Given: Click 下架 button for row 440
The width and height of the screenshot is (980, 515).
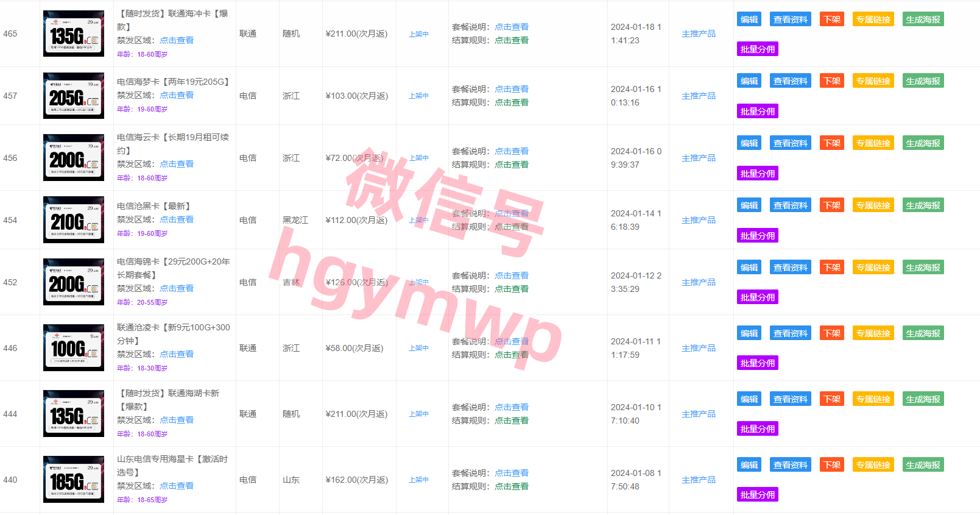Looking at the screenshot, I should coord(832,465).
